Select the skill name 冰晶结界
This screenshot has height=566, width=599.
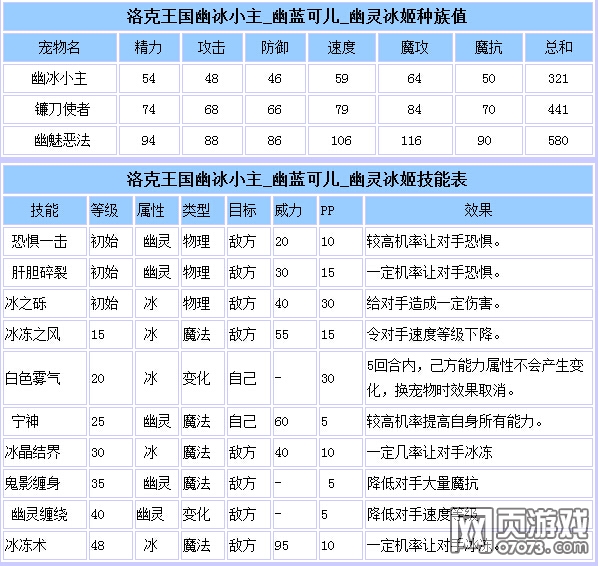32,453
